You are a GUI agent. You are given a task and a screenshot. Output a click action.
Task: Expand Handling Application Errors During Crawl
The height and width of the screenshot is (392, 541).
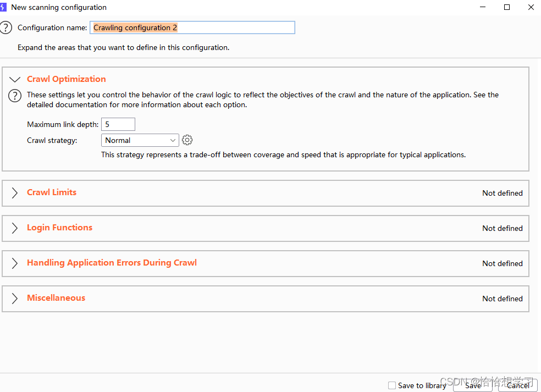click(14, 263)
